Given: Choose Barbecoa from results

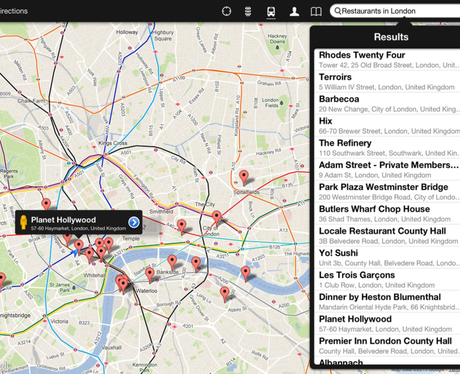Looking at the screenshot, I should pyautogui.click(x=387, y=103).
